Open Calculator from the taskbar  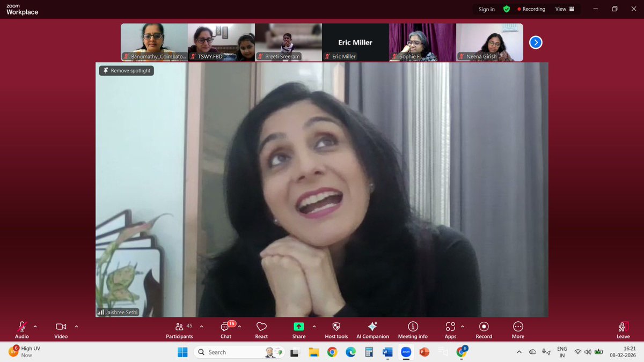369,352
